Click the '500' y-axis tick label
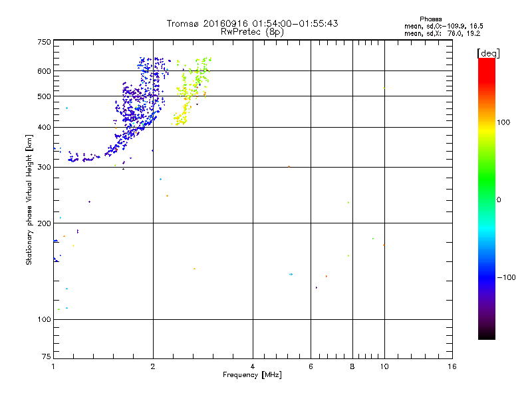Viewport: 532px width, 399px height. pos(44,96)
